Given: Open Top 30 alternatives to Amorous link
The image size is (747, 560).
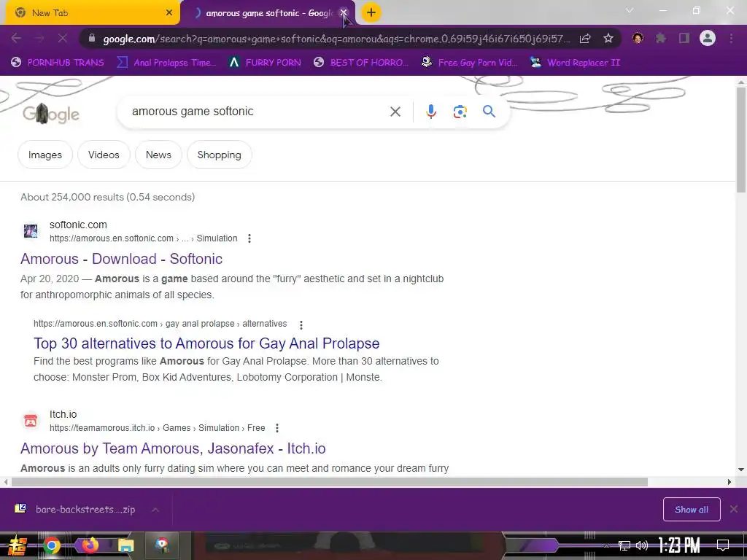Looking at the screenshot, I should pos(206,343).
